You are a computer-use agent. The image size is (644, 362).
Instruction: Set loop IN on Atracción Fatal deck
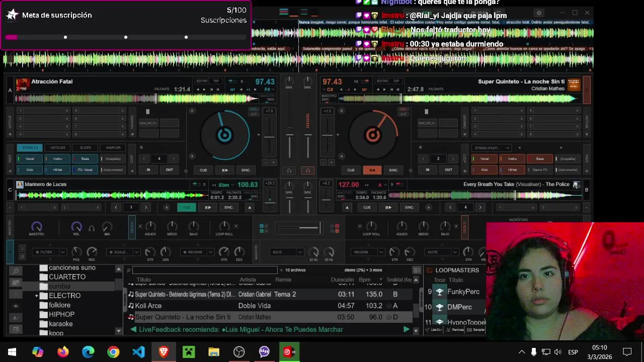[148, 170]
